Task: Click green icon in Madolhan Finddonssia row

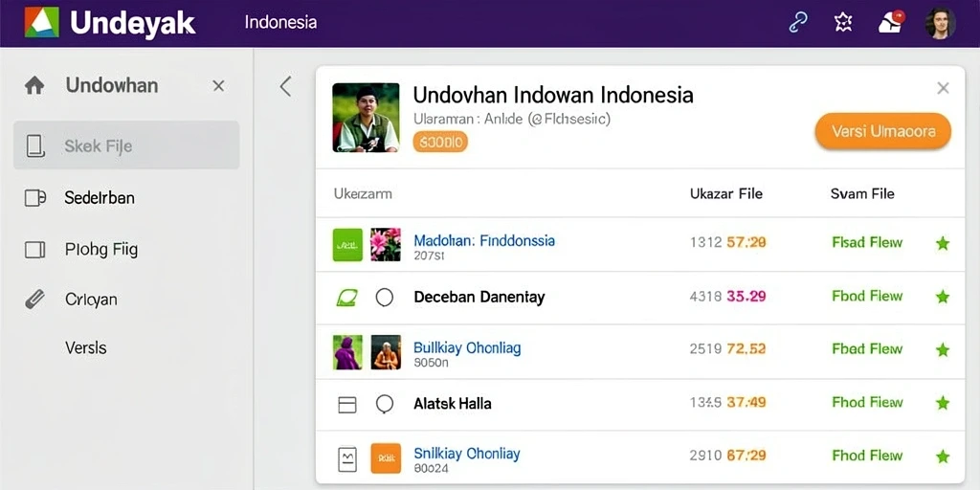Action: coord(347,244)
